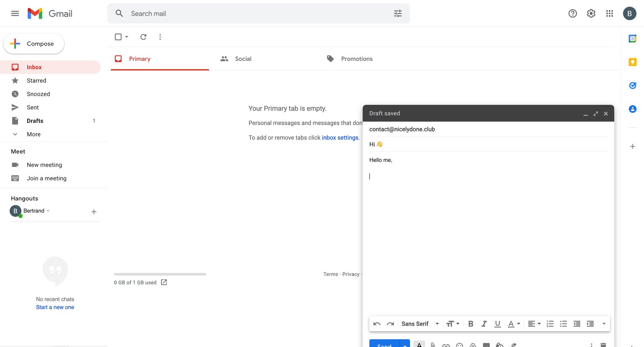Open the text color dropdown
Screen dimensions: 644x347
514,324
